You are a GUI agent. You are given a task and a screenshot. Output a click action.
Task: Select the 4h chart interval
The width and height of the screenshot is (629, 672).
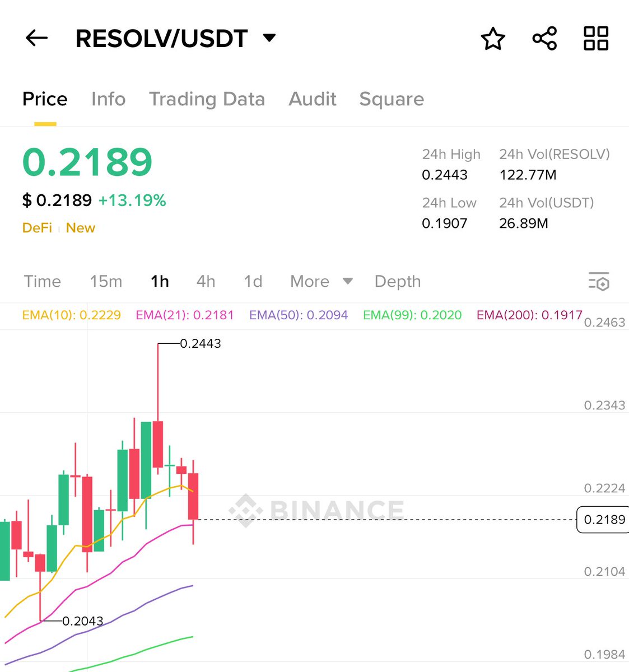point(206,281)
